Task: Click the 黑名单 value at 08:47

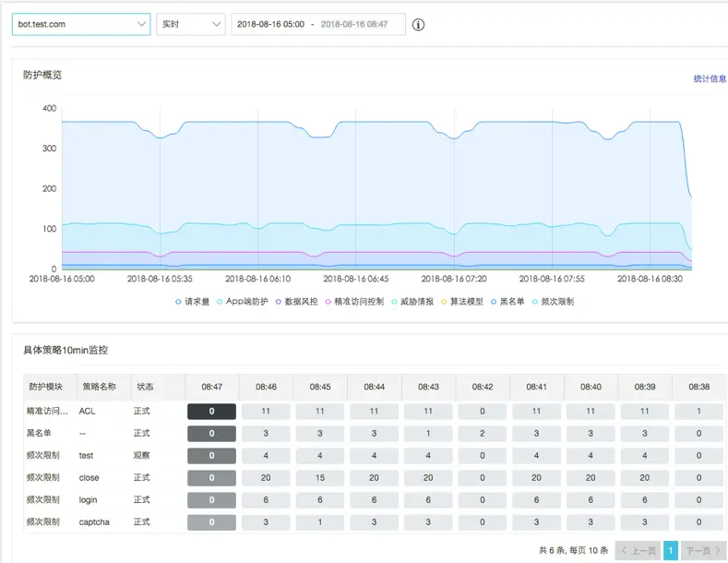Action: pos(211,434)
